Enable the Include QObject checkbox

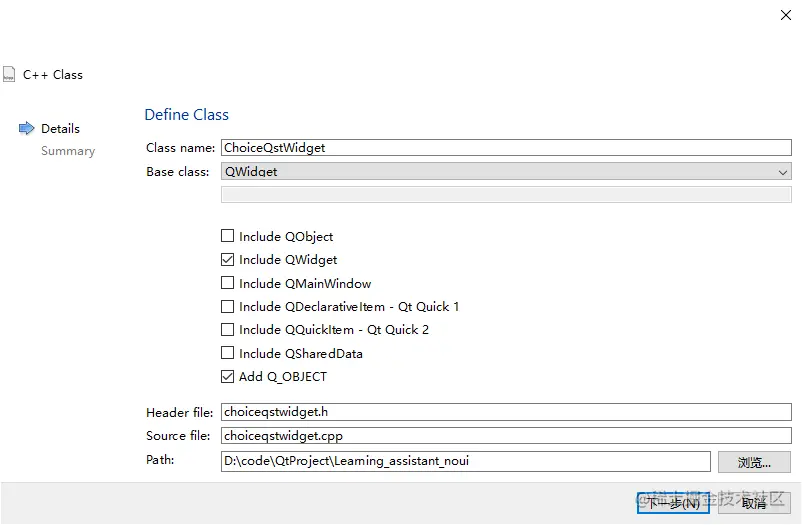click(x=228, y=236)
